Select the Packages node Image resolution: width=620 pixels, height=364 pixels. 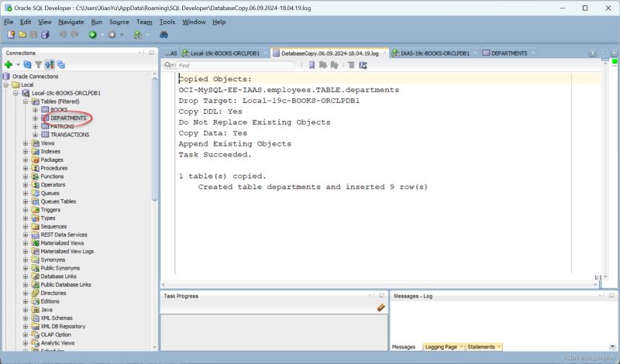point(52,160)
